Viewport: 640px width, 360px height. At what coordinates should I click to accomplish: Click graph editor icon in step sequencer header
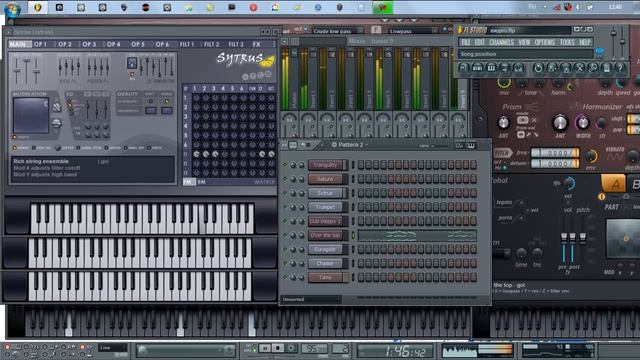coord(460,145)
